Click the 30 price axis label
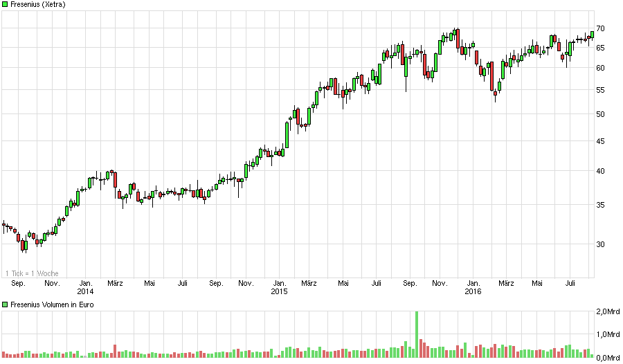This screenshot has width=623, height=364. 600,244
